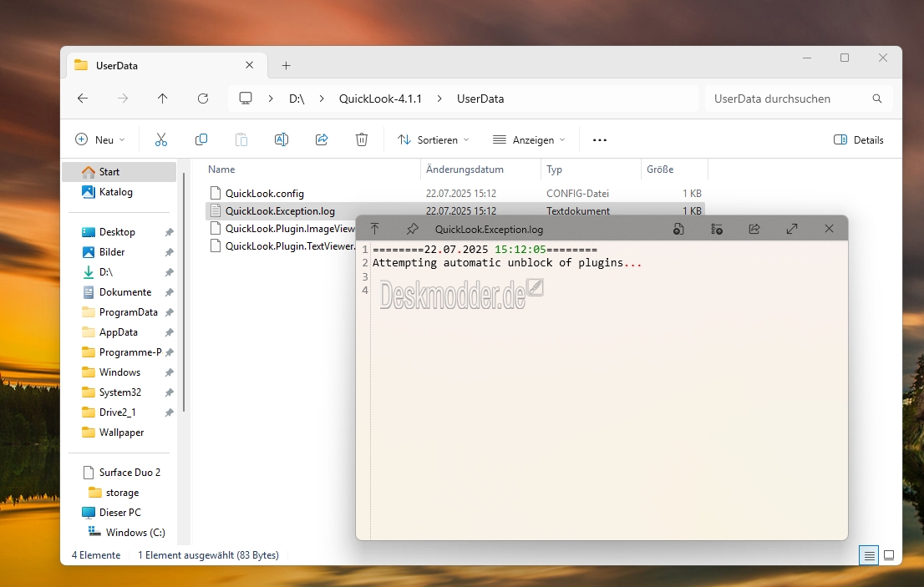The height and width of the screenshot is (587, 924).
Task: Click the Cut scissors icon
Action: (161, 139)
